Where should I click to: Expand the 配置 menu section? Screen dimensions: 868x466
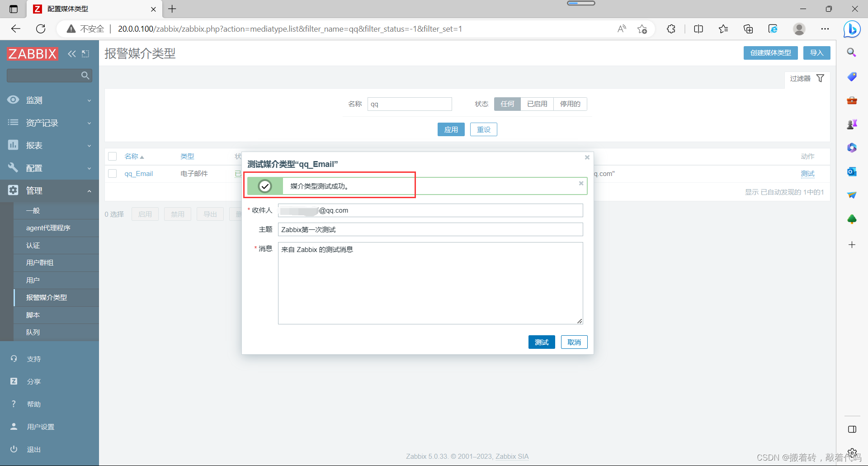point(49,168)
